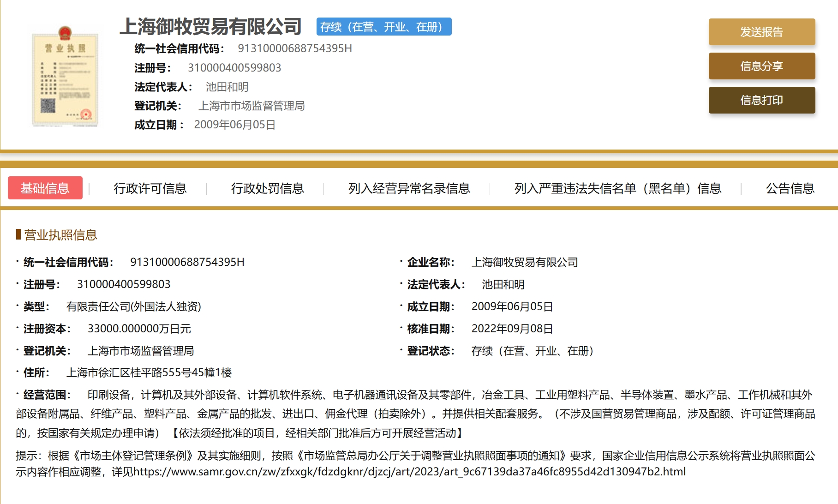This screenshot has height=504, width=838.
Task: Click header establishment date 2009年06月05日
Action: tap(235, 125)
